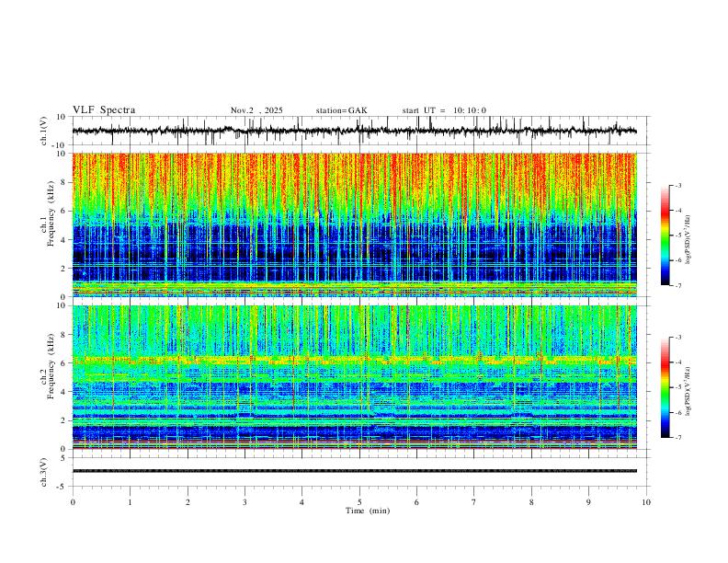Click the ch.1 spectrogram color bar
This screenshot has height=563, width=728.
pos(665,236)
